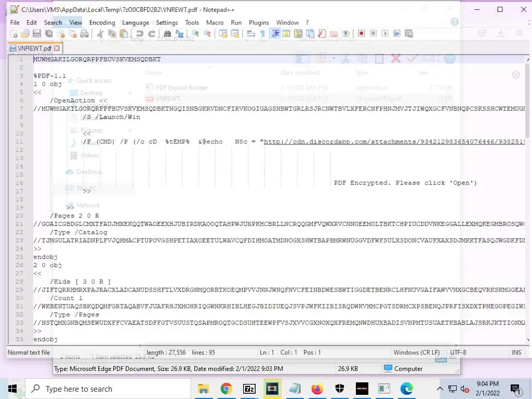Open the File menu
The width and height of the screenshot is (532, 399).
point(15,23)
